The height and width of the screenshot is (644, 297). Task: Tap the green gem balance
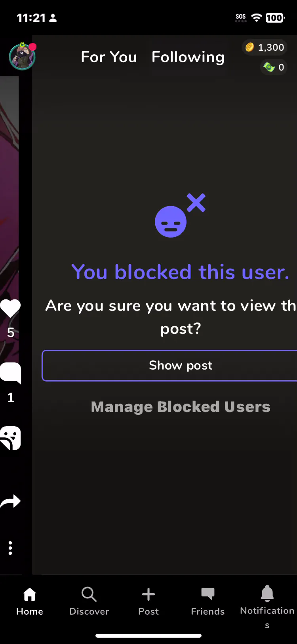pyautogui.click(x=274, y=67)
